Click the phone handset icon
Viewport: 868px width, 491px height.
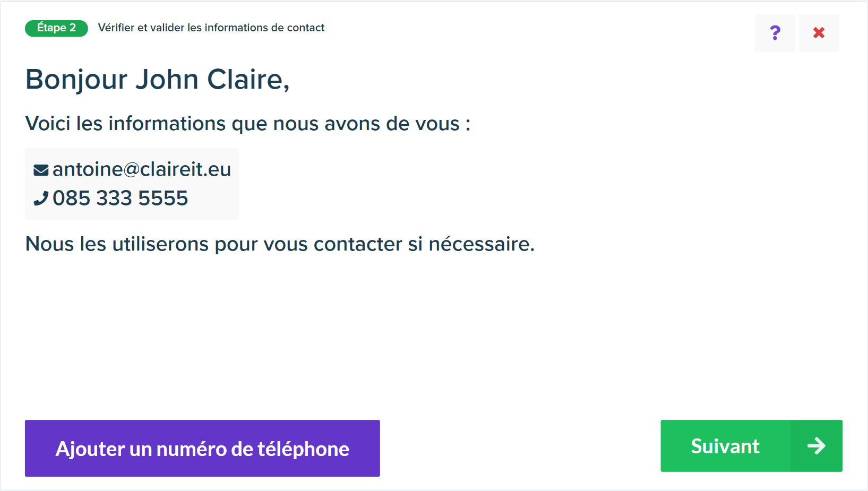click(x=41, y=199)
